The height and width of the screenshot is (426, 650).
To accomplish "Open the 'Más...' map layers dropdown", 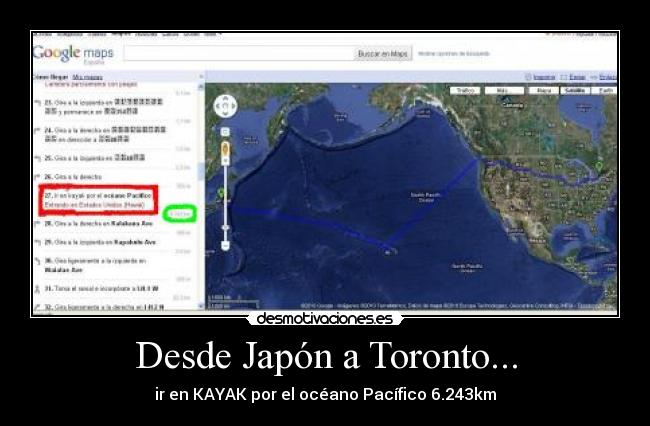I will (504, 90).
